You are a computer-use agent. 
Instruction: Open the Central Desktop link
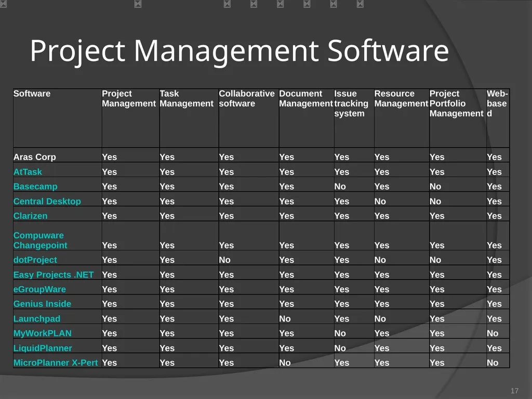(x=47, y=201)
